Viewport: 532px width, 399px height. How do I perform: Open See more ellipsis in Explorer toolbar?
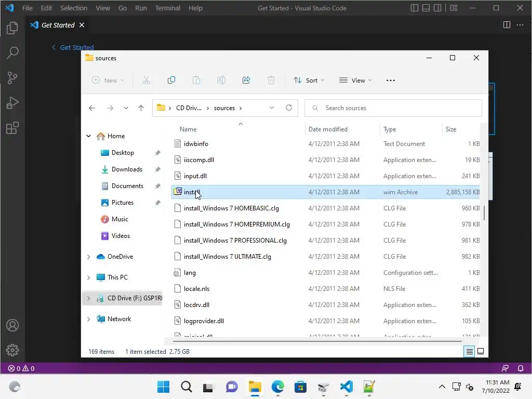[391, 81]
